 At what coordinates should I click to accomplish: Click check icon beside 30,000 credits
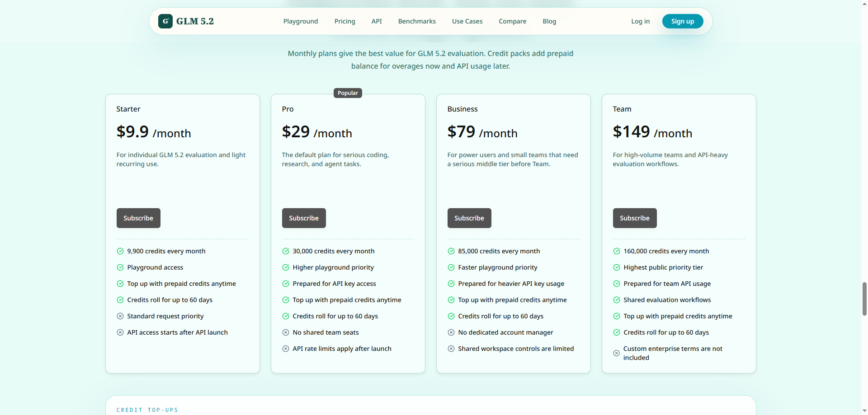pyautogui.click(x=286, y=251)
